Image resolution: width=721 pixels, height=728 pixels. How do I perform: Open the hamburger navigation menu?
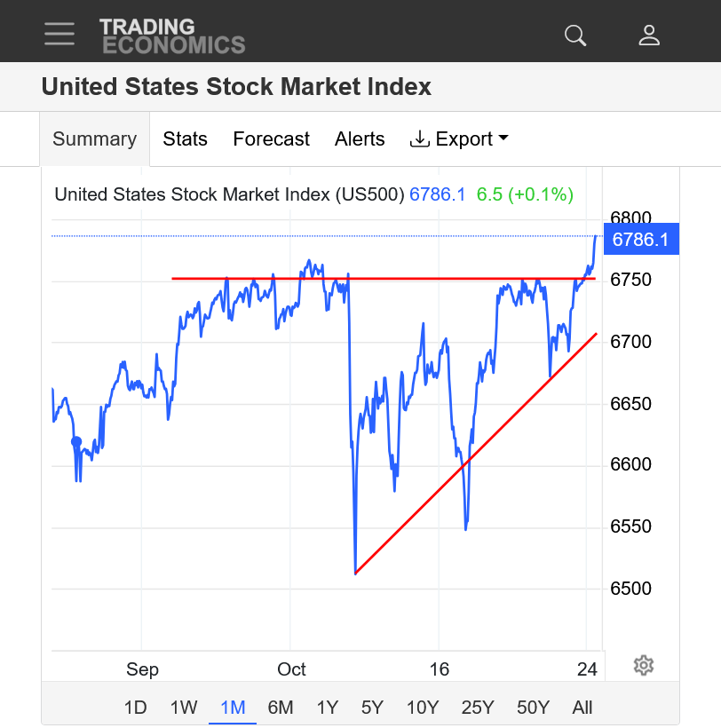(59, 35)
